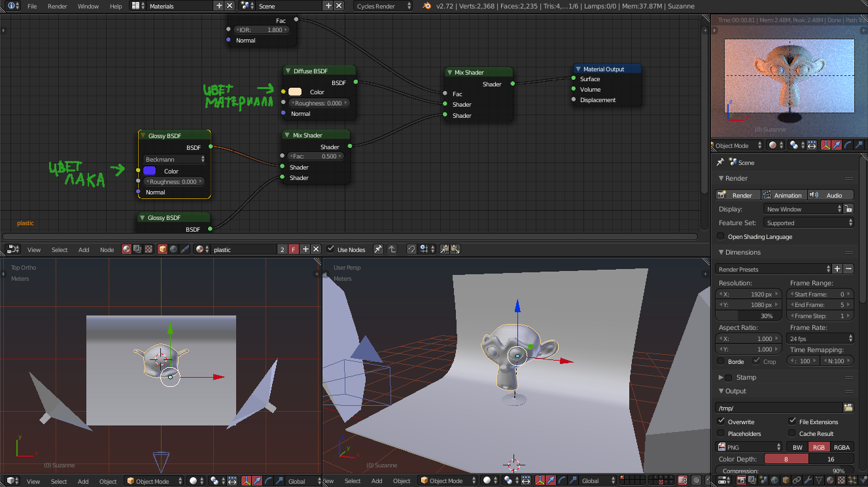Toggle node snapping magnet icon

411,249
